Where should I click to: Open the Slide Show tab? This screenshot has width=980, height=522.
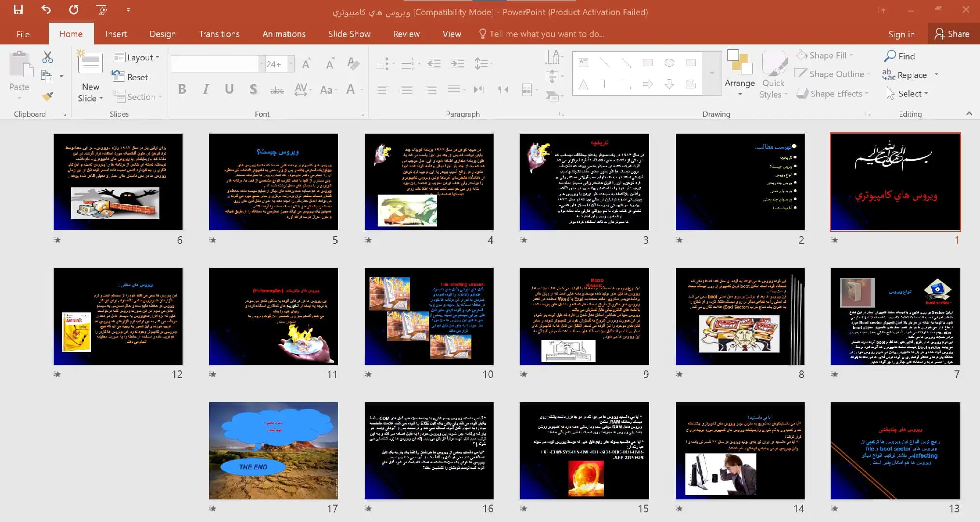(x=349, y=34)
